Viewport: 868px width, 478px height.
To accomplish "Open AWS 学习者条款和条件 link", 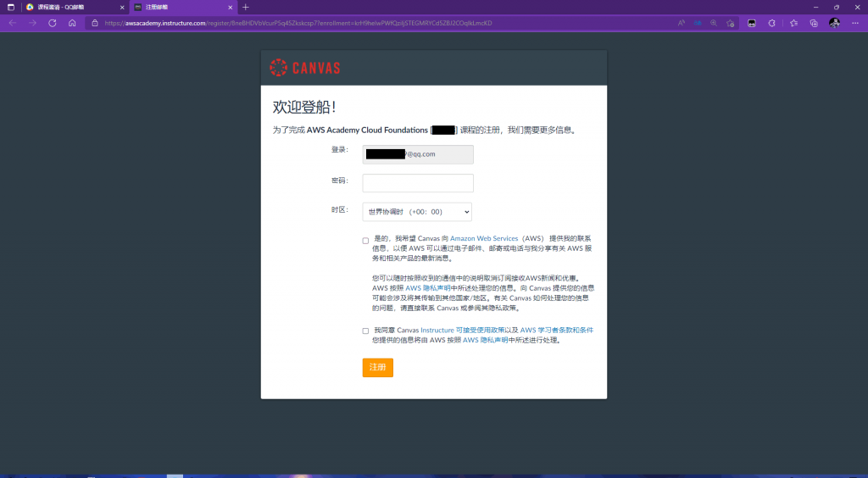I will click(x=556, y=331).
